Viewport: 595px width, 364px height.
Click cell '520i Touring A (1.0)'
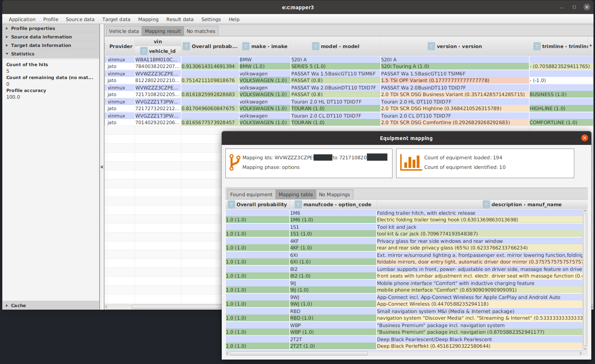(x=455, y=67)
